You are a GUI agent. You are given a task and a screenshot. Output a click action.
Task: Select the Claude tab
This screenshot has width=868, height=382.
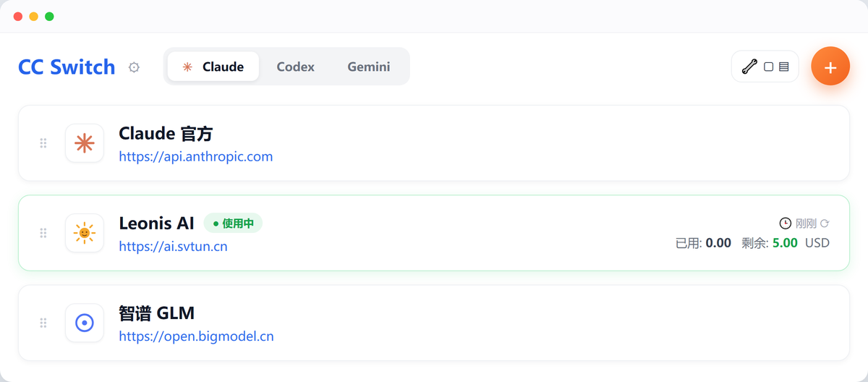[213, 67]
